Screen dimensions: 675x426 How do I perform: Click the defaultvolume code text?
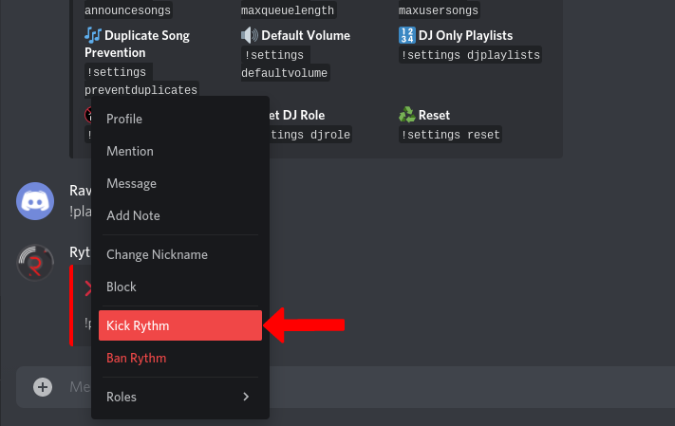285,73
